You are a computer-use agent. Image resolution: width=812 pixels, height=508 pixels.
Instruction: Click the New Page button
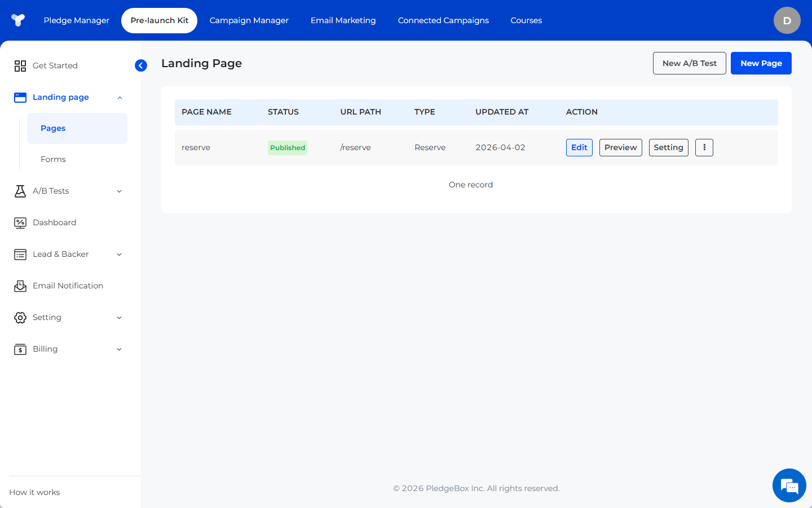(x=761, y=63)
